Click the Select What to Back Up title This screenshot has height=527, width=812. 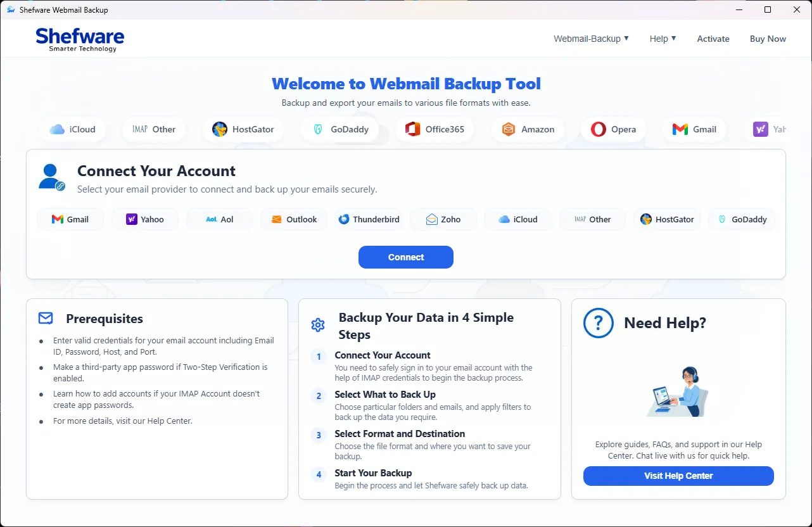(x=385, y=395)
